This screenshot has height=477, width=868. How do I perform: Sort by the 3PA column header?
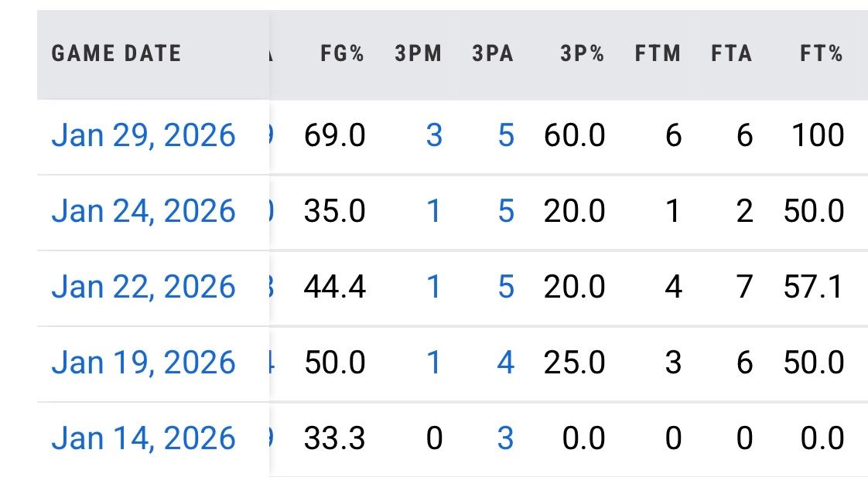click(493, 53)
